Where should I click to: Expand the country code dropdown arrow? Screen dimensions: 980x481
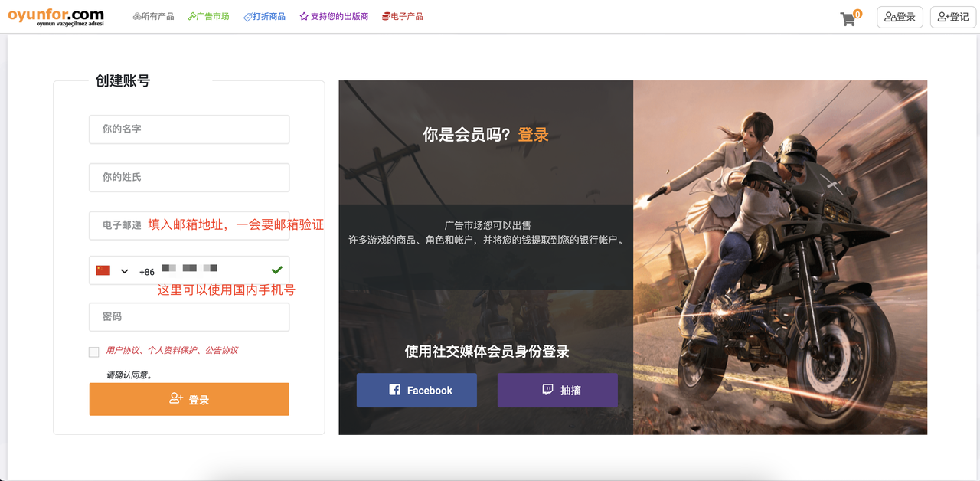tap(124, 271)
